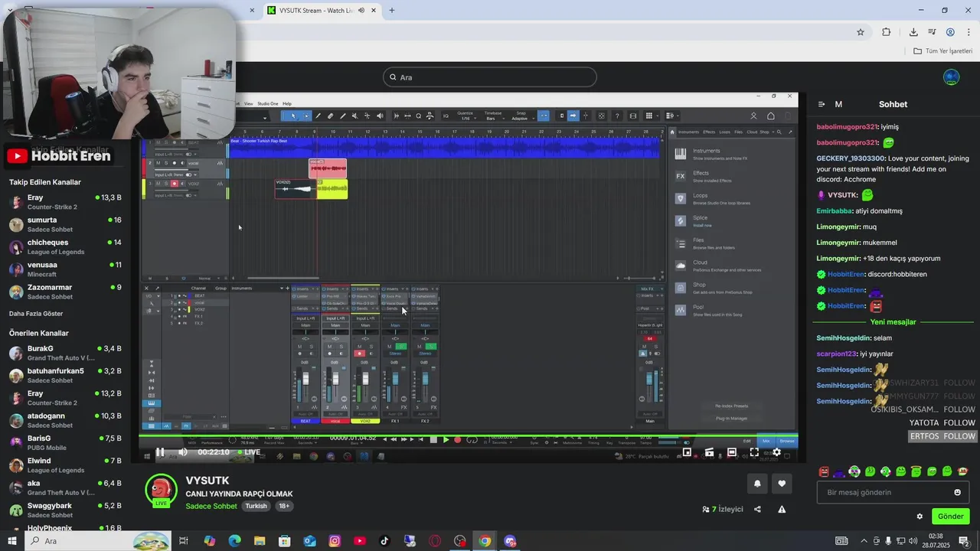Open a new browser tab

[x=392, y=11]
